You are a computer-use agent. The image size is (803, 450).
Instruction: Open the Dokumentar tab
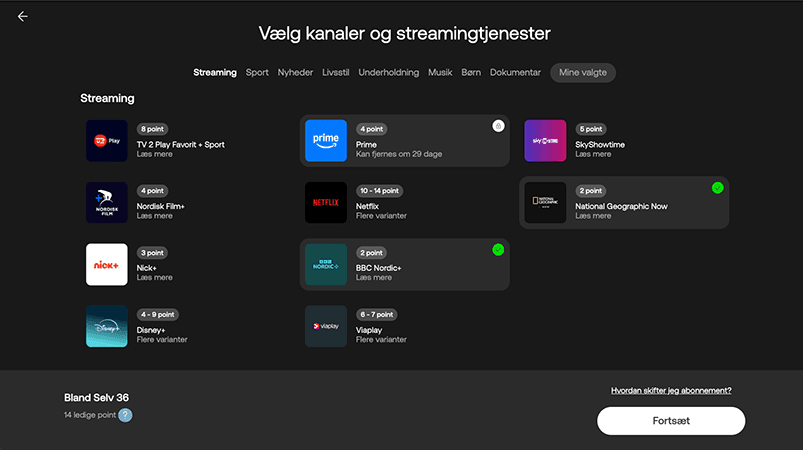pyautogui.click(x=516, y=73)
